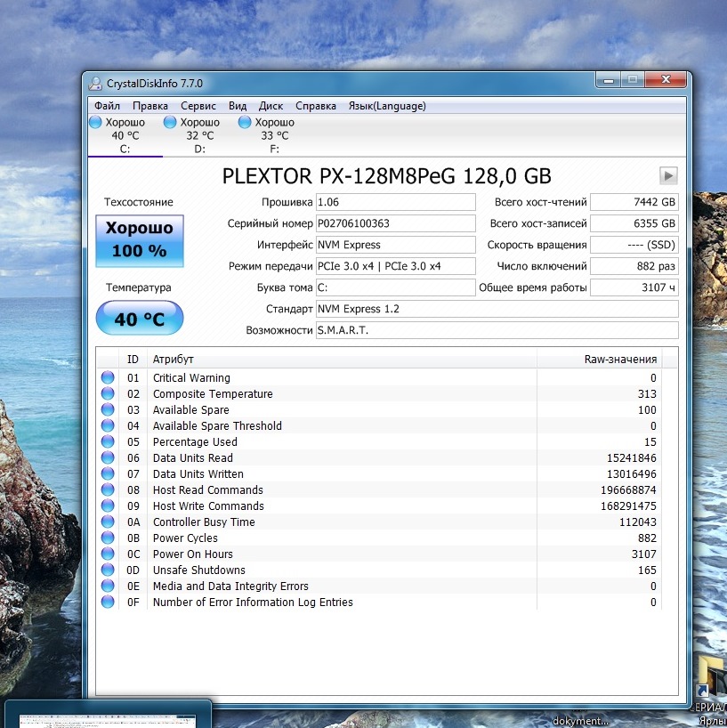Click status icon of Critical Warning row

tap(108, 377)
